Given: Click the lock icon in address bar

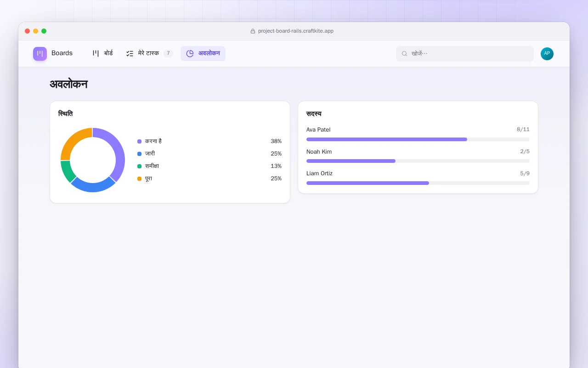Looking at the screenshot, I should [x=253, y=31].
